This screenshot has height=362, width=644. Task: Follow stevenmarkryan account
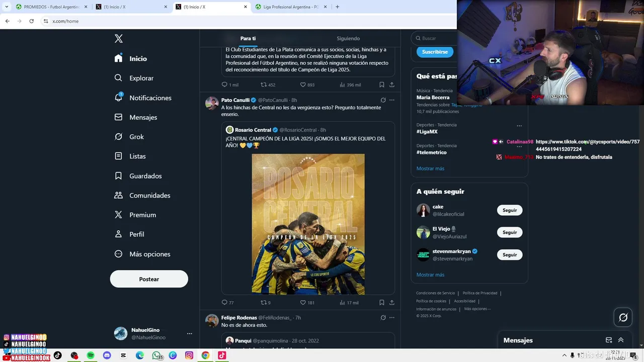click(510, 255)
